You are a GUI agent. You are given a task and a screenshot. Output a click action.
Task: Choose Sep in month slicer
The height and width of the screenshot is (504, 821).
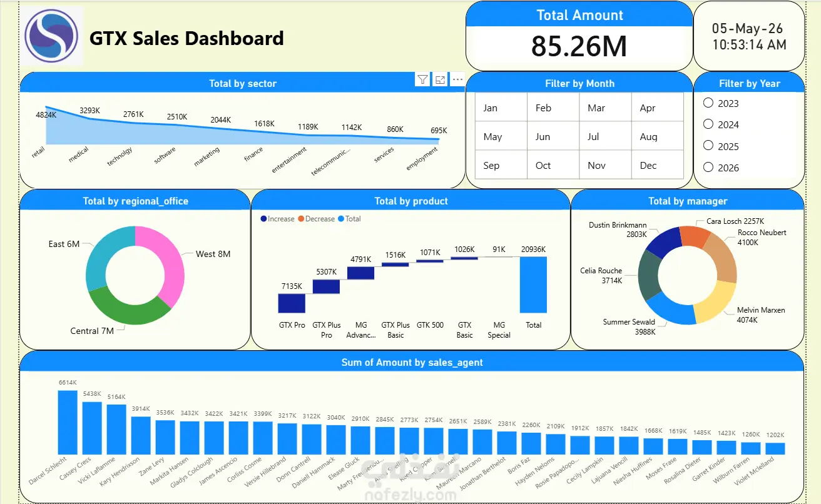(x=501, y=165)
